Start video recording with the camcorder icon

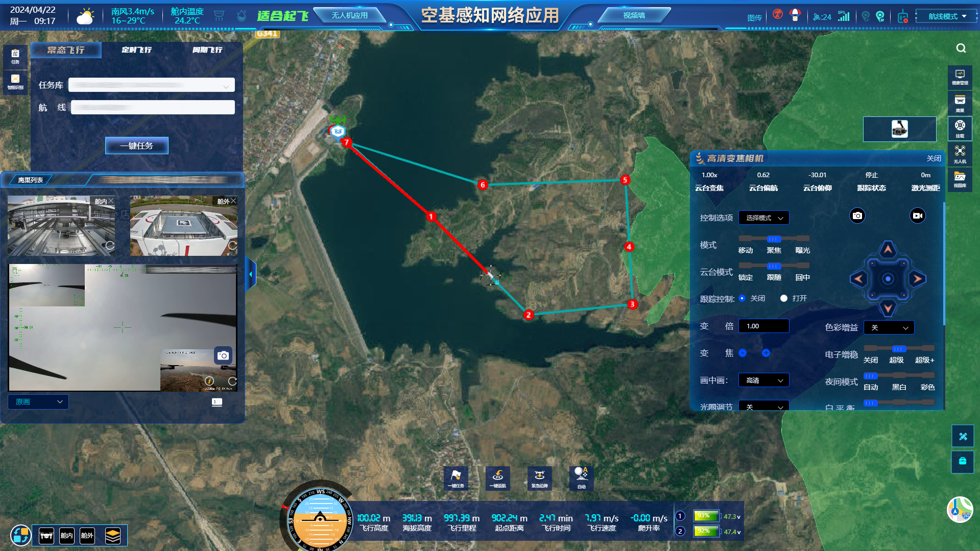point(917,216)
